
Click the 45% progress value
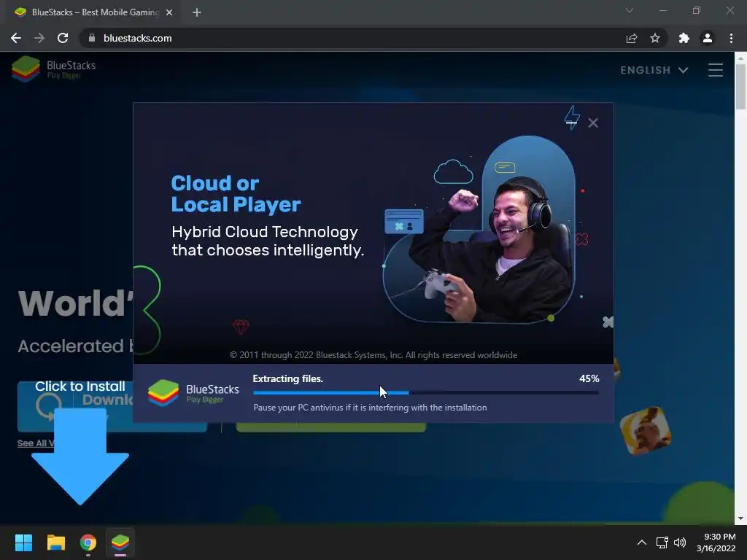point(589,378)
